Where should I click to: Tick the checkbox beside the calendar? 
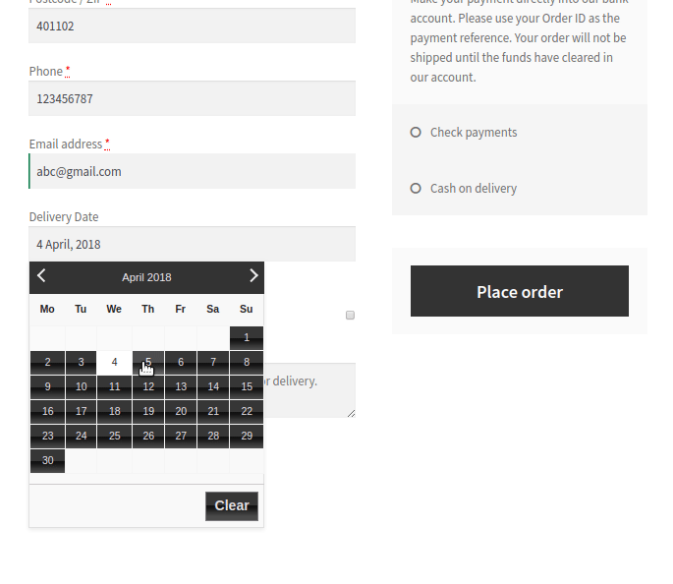tap(350, 315)
